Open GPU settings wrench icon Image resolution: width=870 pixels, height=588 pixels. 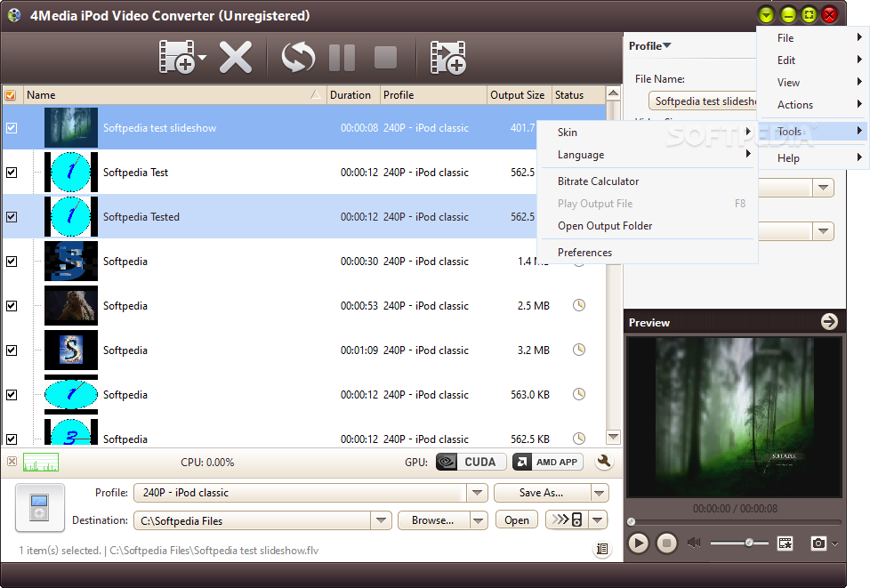click(x=604, y=461)
